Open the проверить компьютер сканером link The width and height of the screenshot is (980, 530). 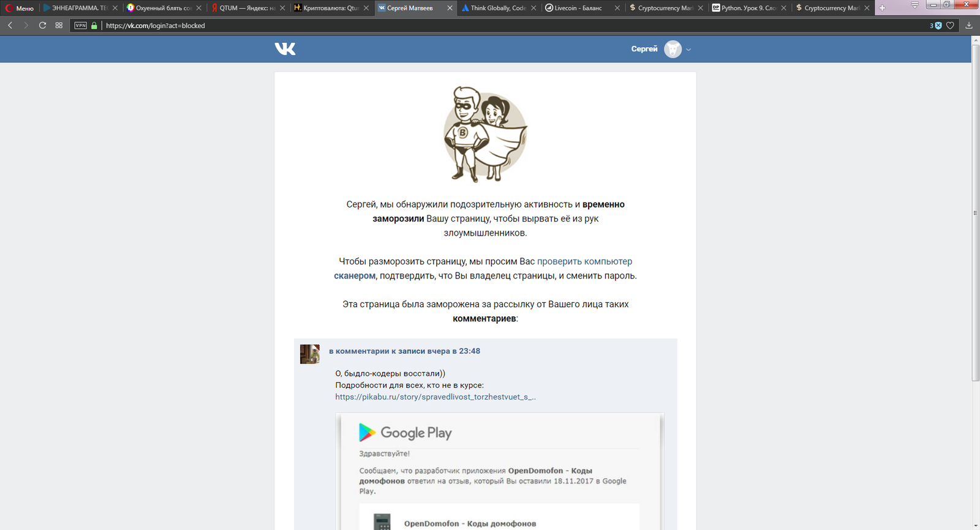click(483, 269)
